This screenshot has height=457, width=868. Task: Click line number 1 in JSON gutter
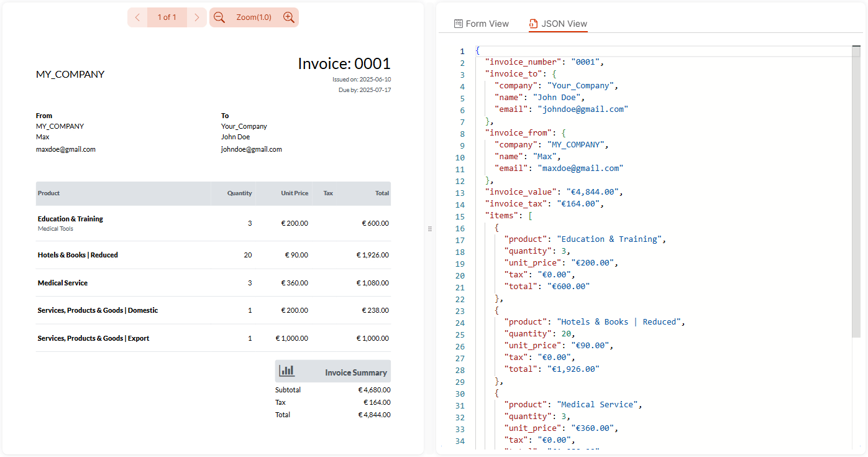pyautogui.click(x=462, y=51)
